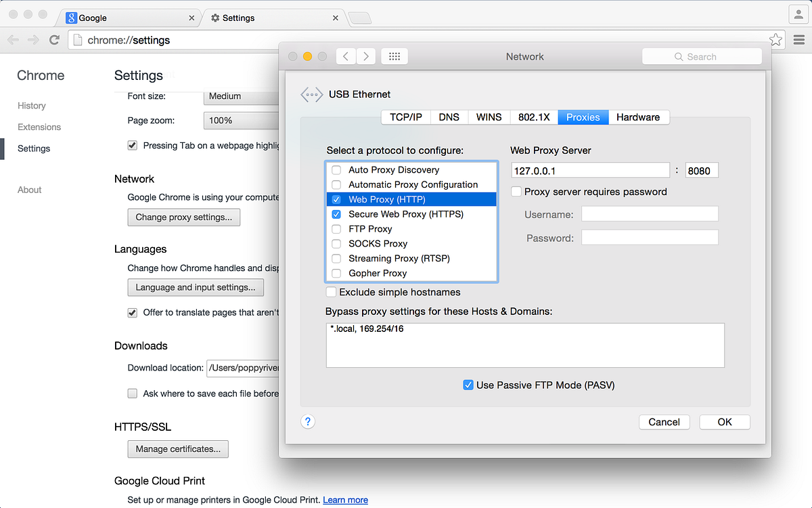Enable Automatic Proxy Configuration checkbox
Viewport: 812px width, 508px height.
(x=336, y=185)
